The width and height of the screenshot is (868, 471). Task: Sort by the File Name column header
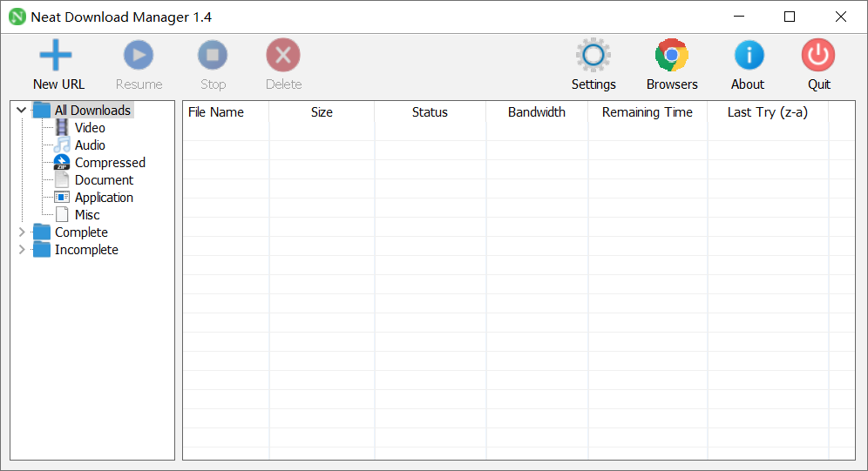coord(216,112)
